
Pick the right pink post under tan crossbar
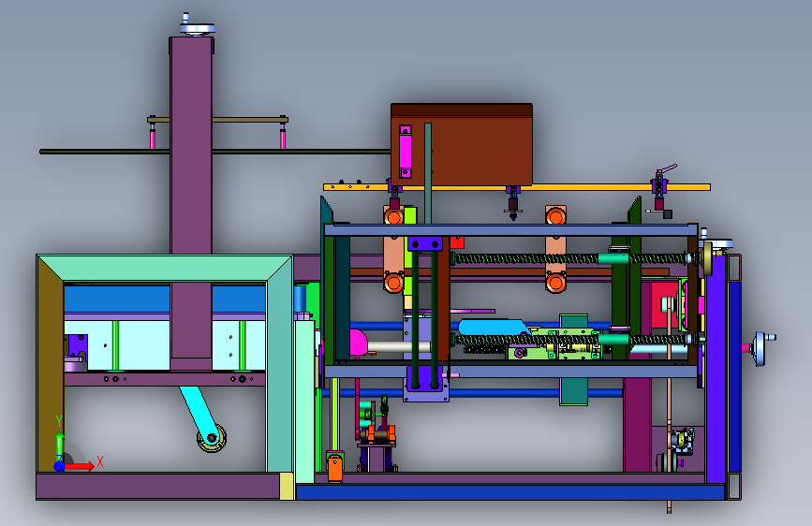click(x=283, y=138)
